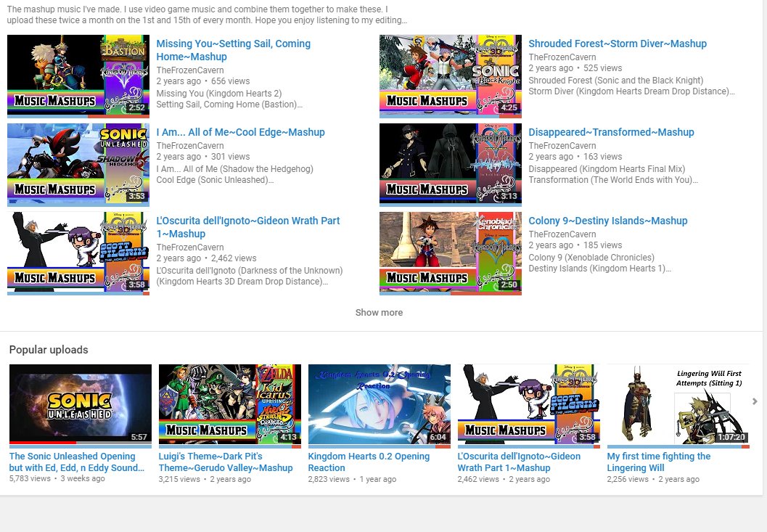Click description 'Missing You (Kingdom Hearts 2)'
The image size is (767, 532).
pos(218,94)
